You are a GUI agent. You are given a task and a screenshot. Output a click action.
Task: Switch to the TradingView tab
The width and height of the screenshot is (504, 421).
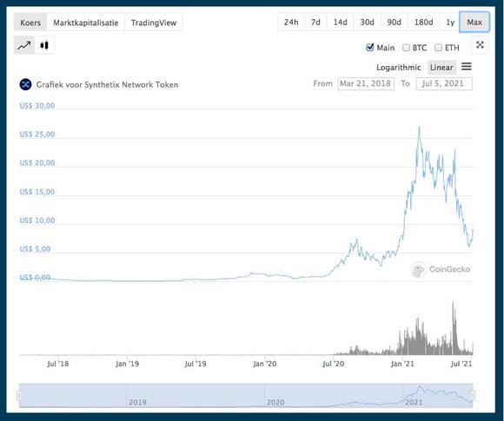tap(154, 23)
